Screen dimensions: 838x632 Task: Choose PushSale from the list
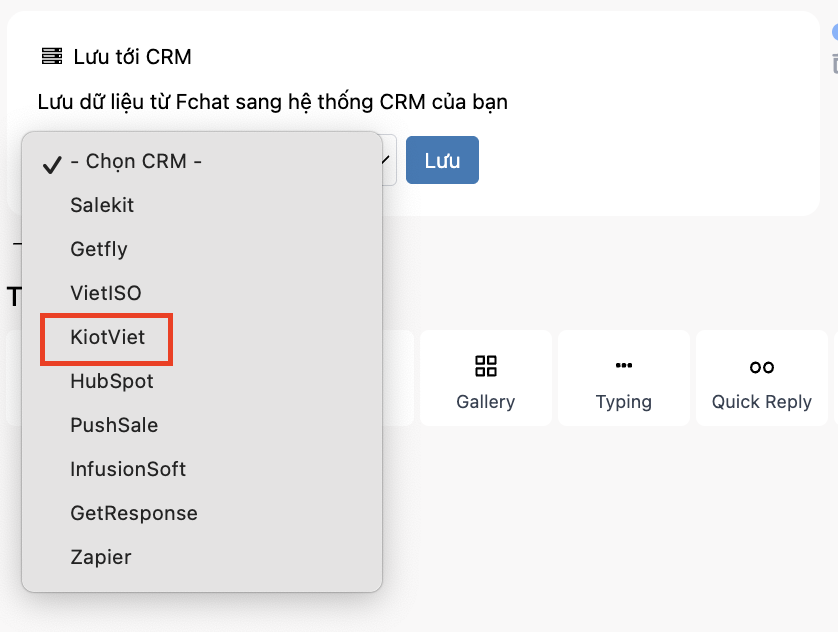pos(201,425)
